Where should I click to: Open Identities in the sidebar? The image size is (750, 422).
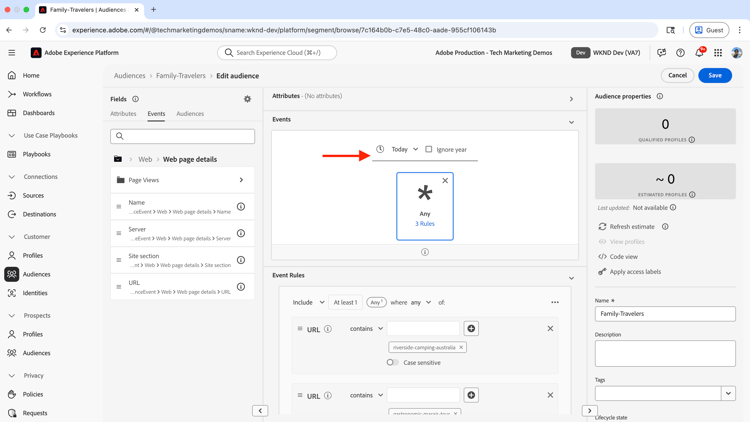pyautogui.click(x=34, y=293)
